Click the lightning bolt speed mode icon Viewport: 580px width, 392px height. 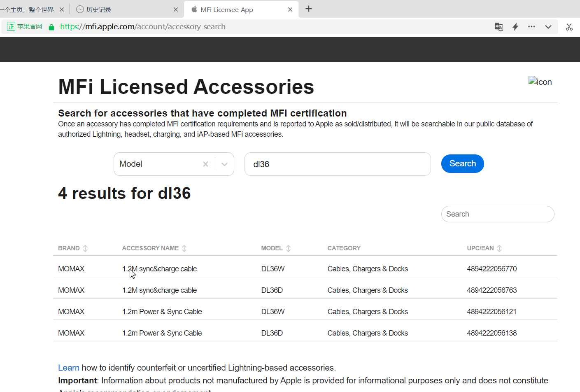coord(515,27)
